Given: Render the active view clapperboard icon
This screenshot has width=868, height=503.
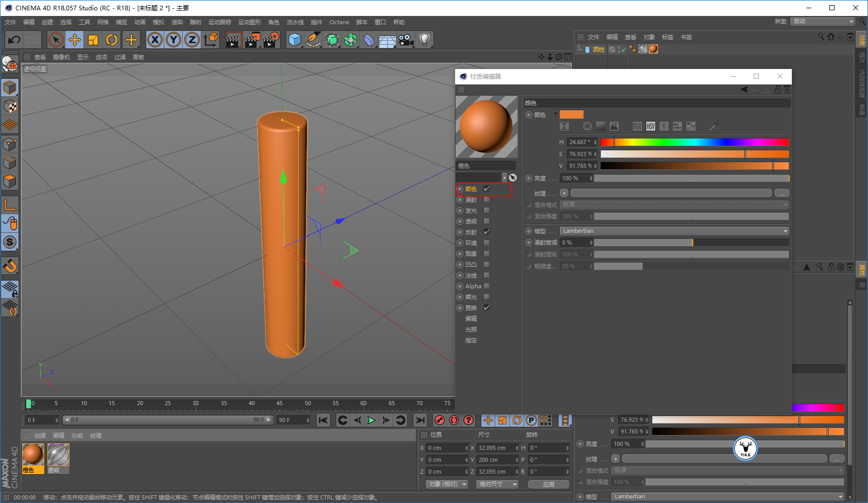Looking at the screenshot, I should pos(234,40).
